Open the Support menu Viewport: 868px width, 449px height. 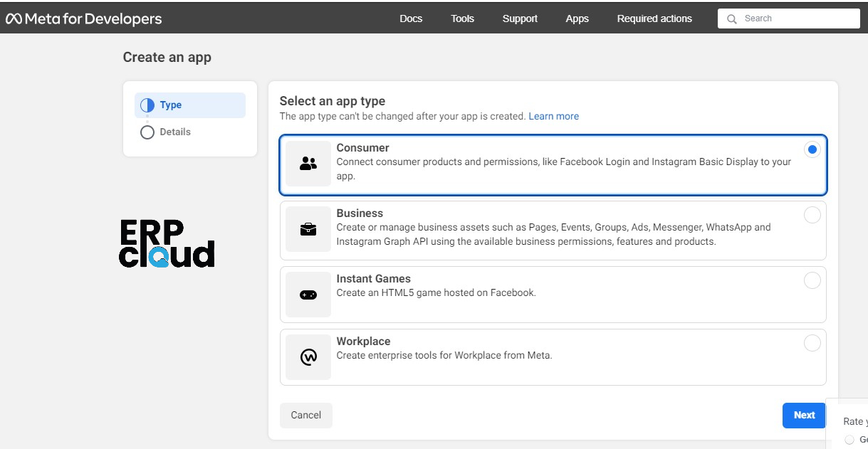pyautogui.click(x=520, y=19)
